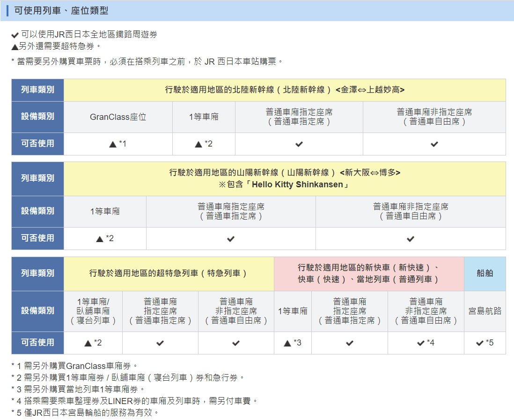This screenshot has width=514, height=420.
Task: Click Sanyo Shinkansen reserved seat checkmark
Action: (230, 239)
